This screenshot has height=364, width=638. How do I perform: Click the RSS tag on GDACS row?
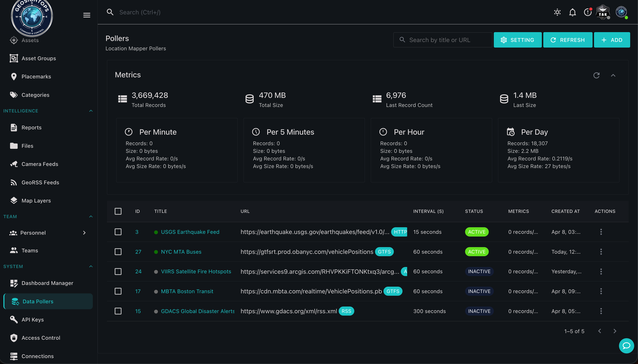pos(346,311)
